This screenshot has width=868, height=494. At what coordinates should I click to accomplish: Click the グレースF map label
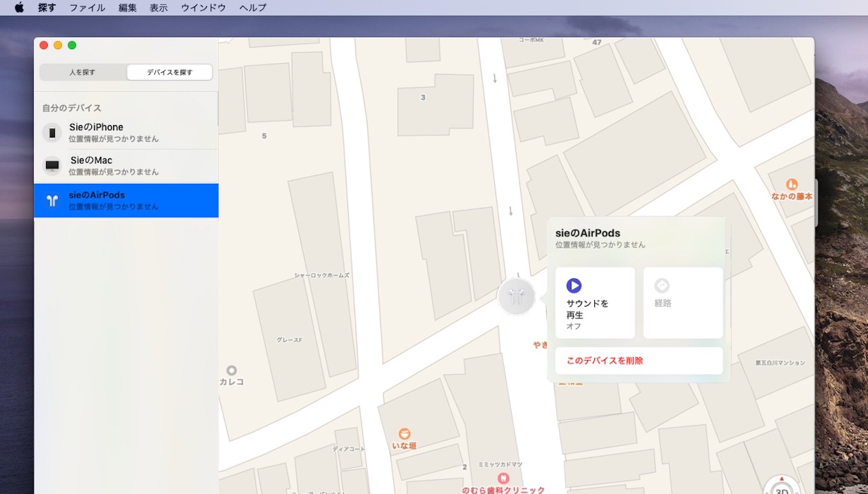tap(289, 340)
